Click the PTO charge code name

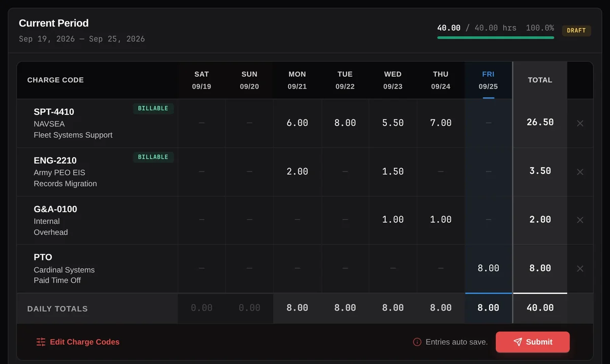coord(43,257)
